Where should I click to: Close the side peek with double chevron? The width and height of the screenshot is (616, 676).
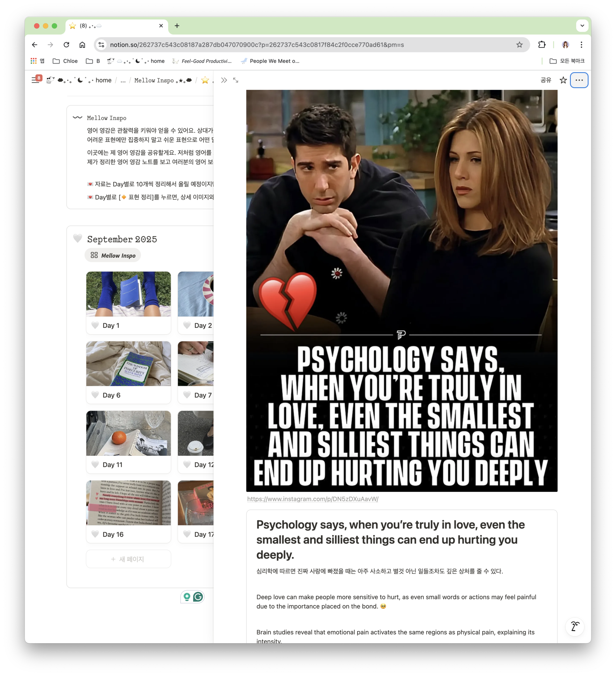(x=224, y=80)
